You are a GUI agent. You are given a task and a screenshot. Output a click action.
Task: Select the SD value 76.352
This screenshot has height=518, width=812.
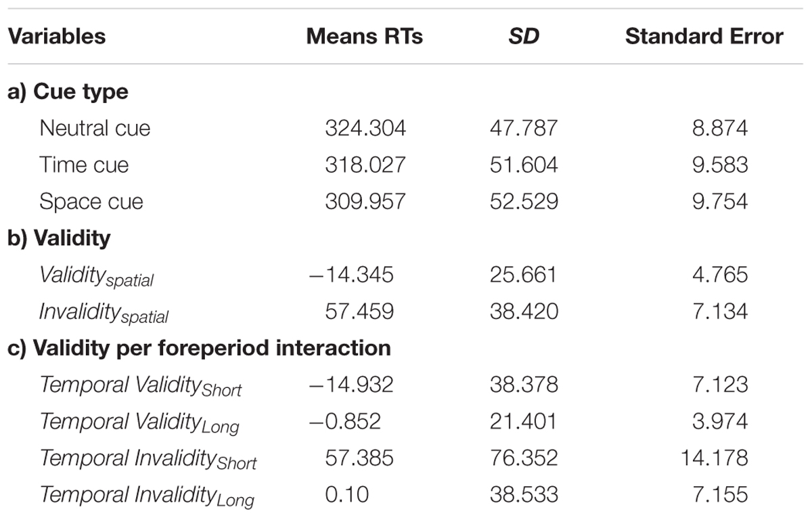pyautogui.click(x=524, y=458)
